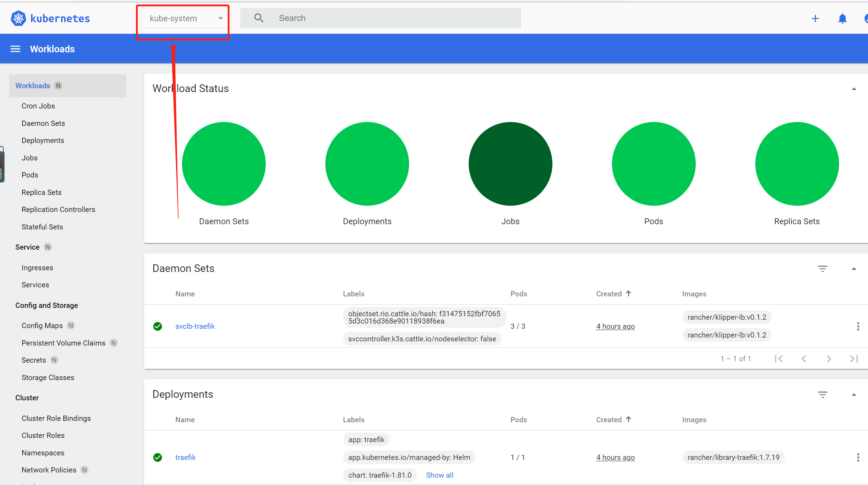Select Pods in the sidebar
The height and width of the screenshot is (485, 868).
tap(30, 175)
